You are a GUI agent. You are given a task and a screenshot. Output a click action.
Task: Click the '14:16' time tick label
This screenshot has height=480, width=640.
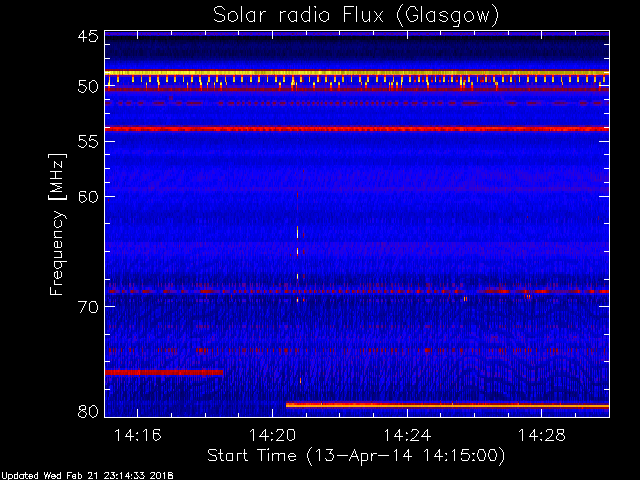coord(138,435)
